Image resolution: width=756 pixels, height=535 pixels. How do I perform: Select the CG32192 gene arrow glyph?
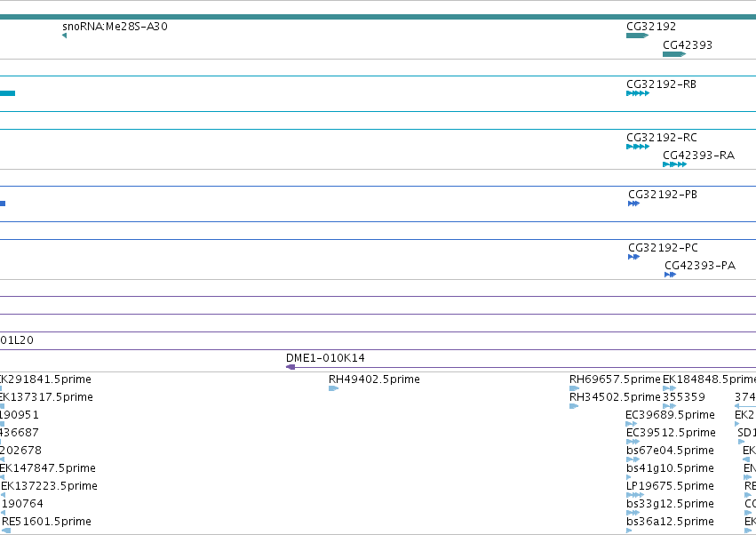(637, 36)
